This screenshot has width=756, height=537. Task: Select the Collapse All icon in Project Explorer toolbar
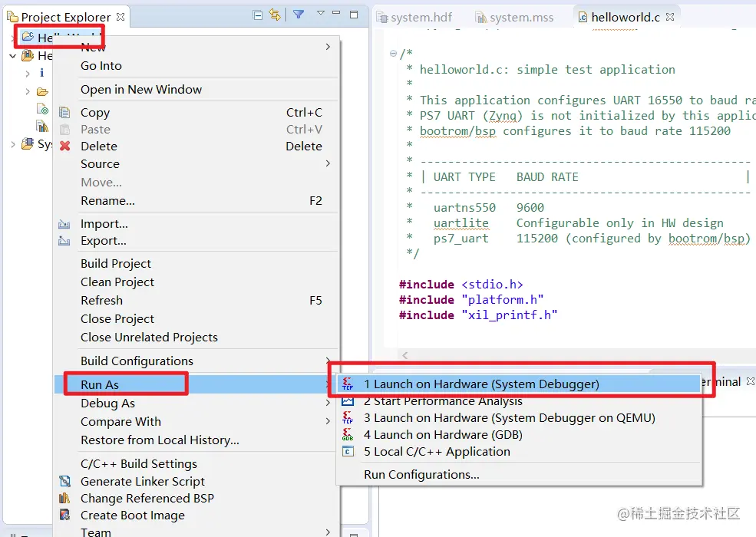tap(257, 14)
